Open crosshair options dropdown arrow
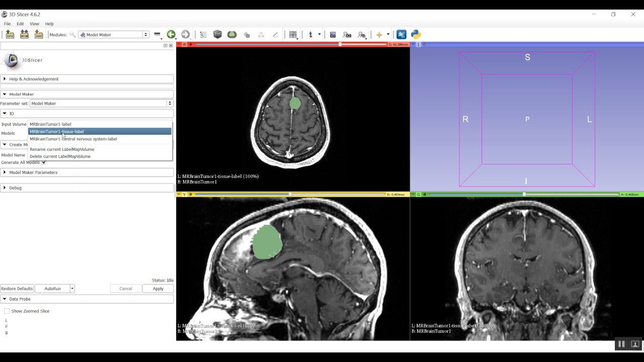 click(x=388, y=35)
